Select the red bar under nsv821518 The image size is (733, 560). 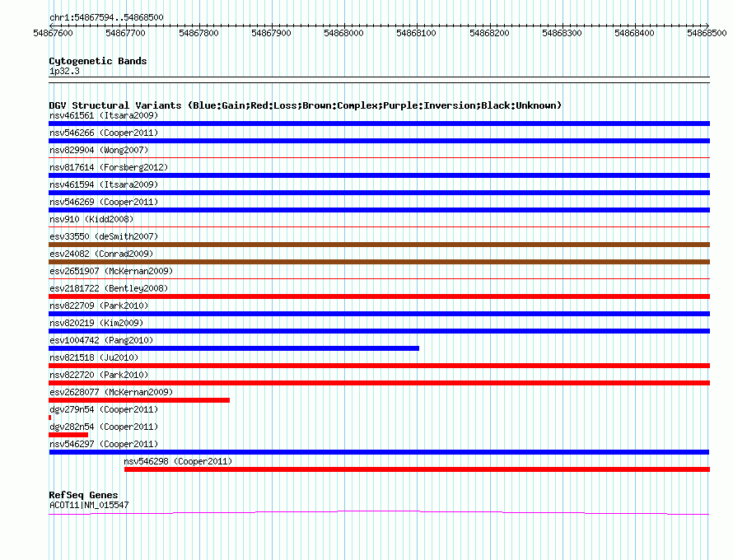(x=379, y=366)
